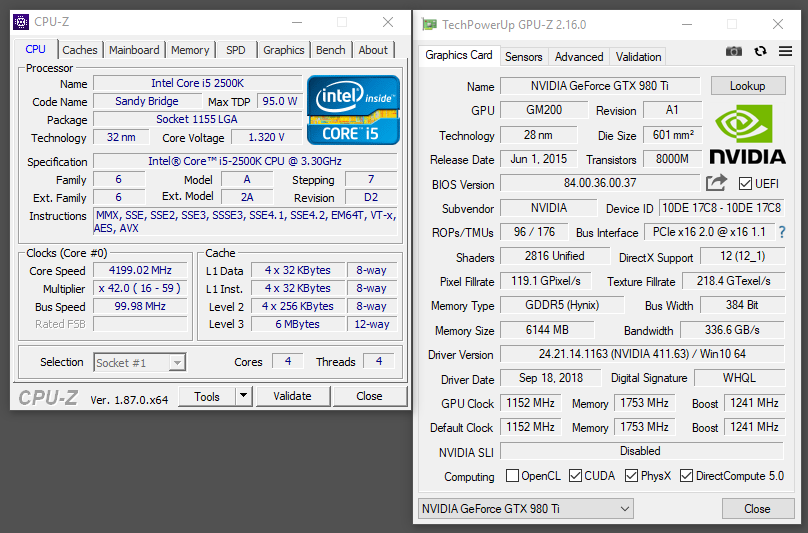Select the Graphics Card tab in GPU-Z
Viewport: 808px width, 533px height.
tap(459, 55)
